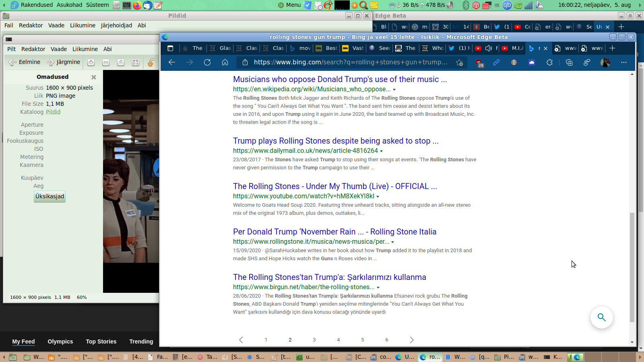Viewport: 644px width, 362px height.
Task: Click the floating blue search magnifier button
Action: point(601,317)
